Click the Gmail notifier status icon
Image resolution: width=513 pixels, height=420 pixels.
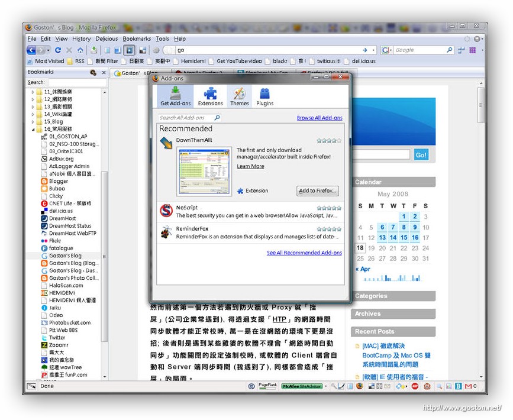[469, 386]
